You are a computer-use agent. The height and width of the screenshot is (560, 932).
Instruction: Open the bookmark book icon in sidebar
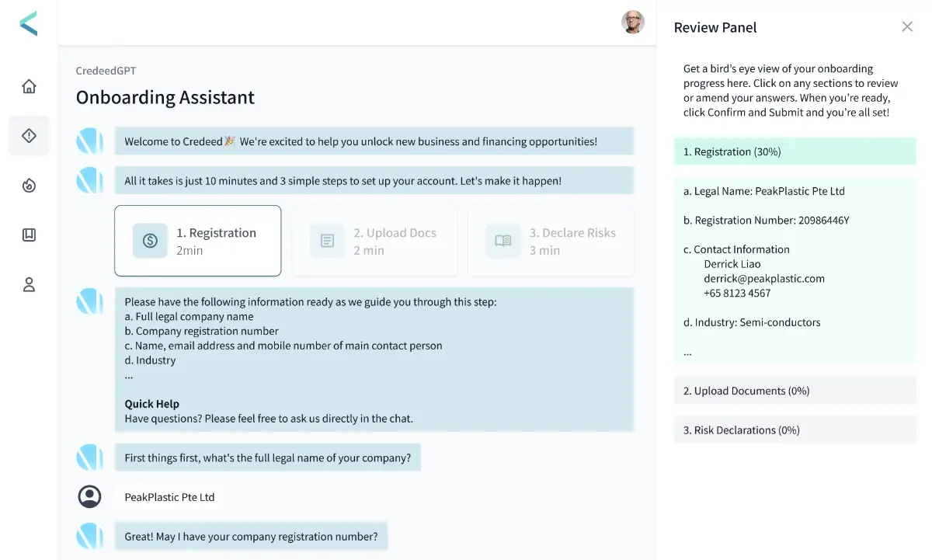pos(29,235)
